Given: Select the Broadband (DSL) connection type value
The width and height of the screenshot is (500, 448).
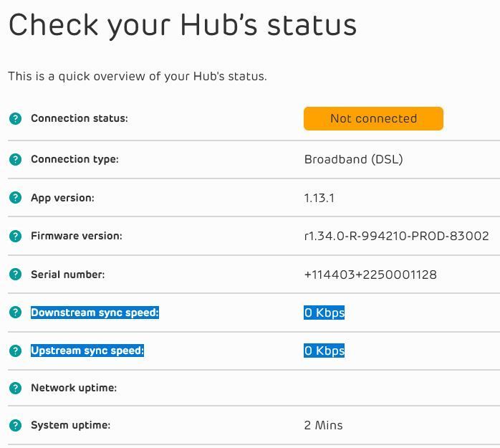Looking at the screenshot, I should tap(354, 159).
